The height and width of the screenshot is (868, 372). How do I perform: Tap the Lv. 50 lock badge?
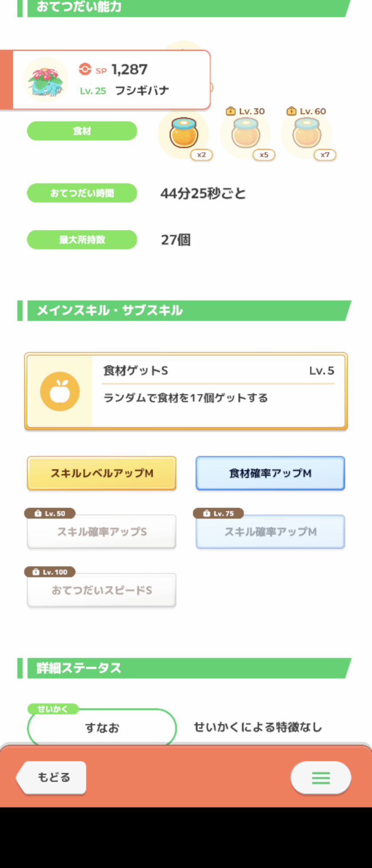tap(50, 513)
